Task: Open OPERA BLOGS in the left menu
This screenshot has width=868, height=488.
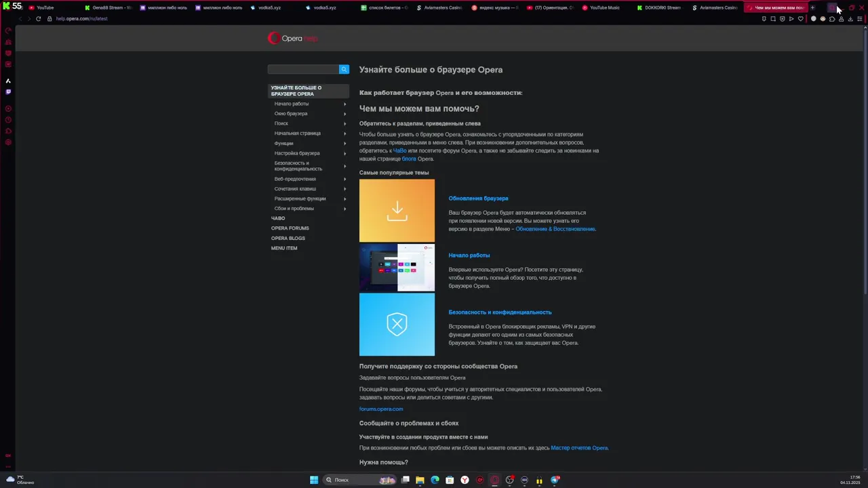Action: click(x=288, y=238)
